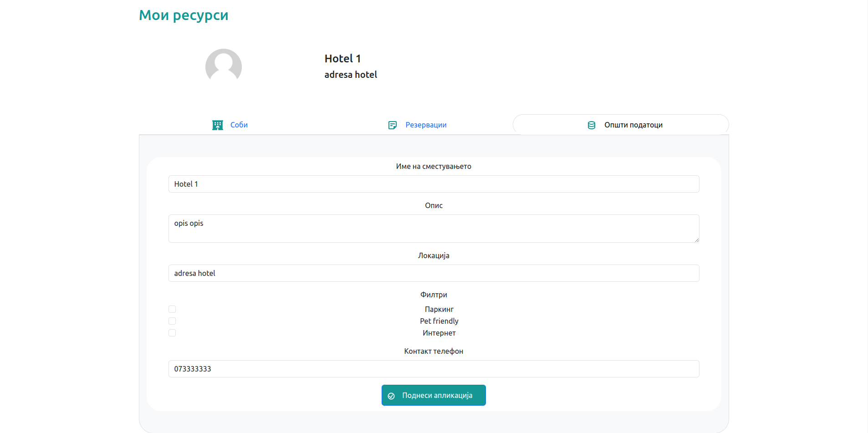Image resolution: width=868 pixels, height=433 pixels.
Task: Click the gray profile avatar placeholder
Action: 223,66
